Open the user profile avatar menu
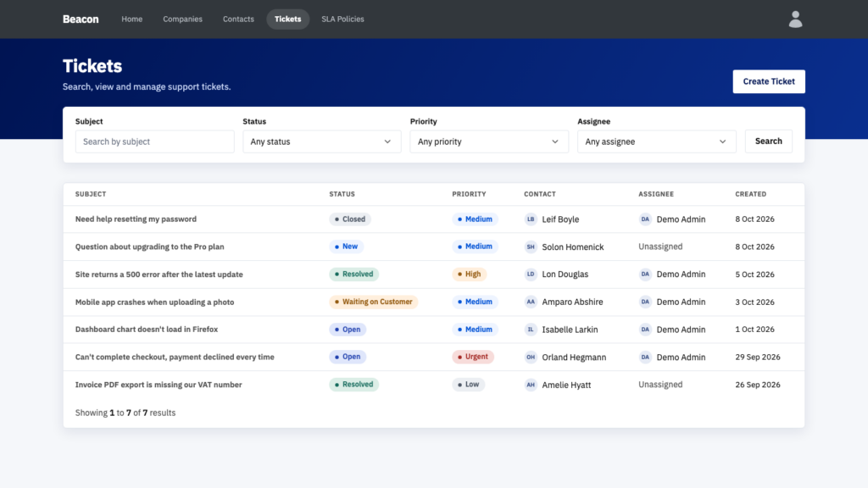The width and height of the screenshot is (868, 488). 795,19
